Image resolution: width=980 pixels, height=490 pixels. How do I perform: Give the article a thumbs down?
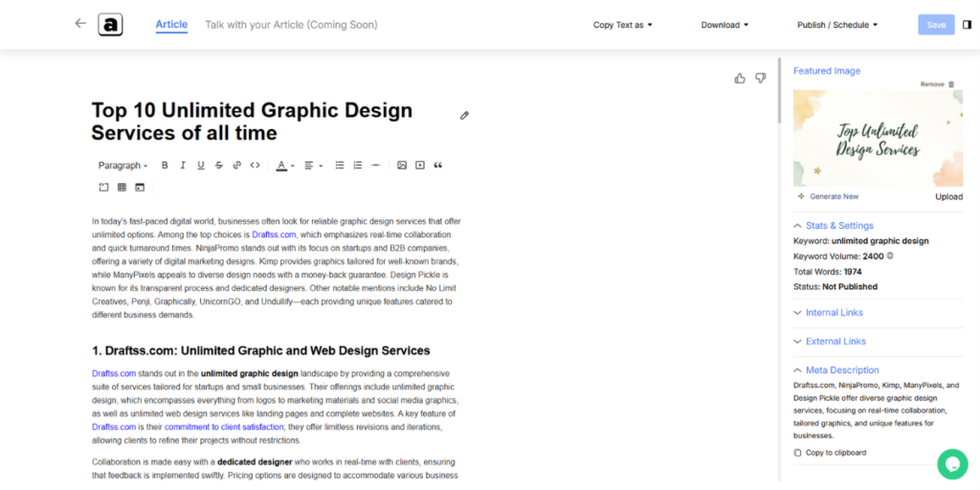(x=760, y=78)
